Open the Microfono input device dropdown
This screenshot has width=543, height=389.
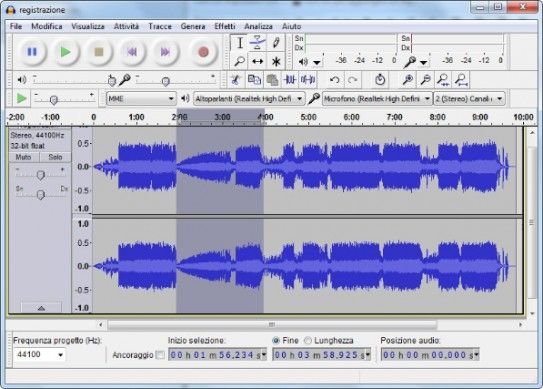pyautogui.click(x=377, y=99)
